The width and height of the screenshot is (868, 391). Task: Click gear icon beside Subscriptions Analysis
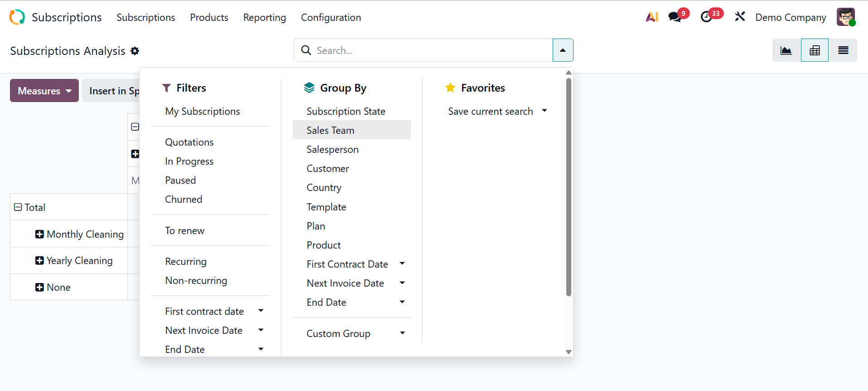click(135, 51)
